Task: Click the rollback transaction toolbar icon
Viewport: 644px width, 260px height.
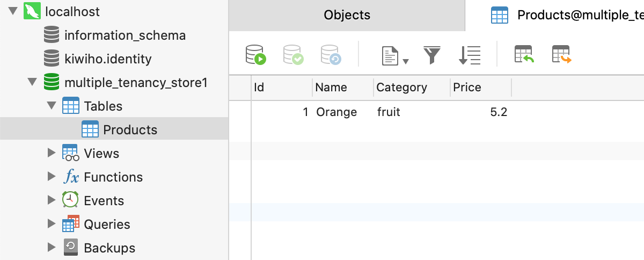Action: tap(331, 55)
